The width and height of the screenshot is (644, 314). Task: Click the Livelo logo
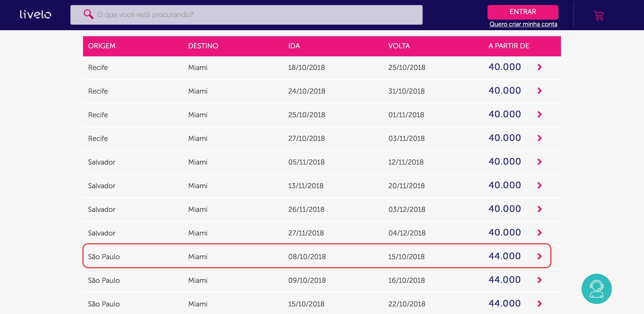point(35,15)
